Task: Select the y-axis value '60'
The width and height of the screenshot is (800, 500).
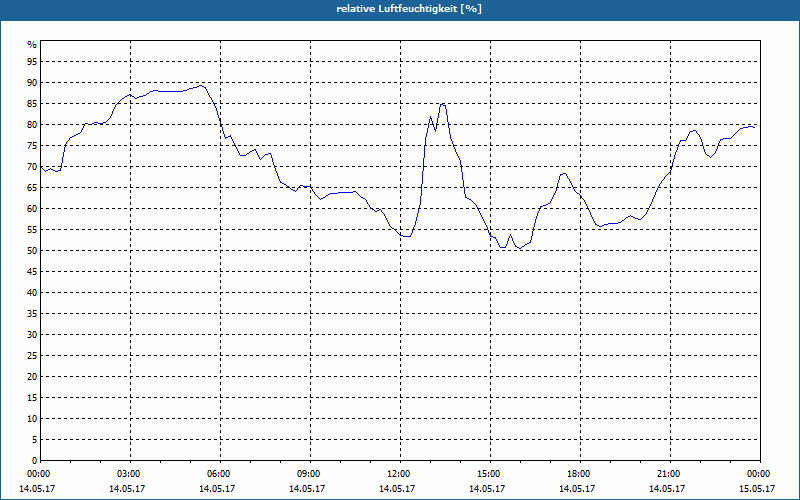Action: point(32,209)
